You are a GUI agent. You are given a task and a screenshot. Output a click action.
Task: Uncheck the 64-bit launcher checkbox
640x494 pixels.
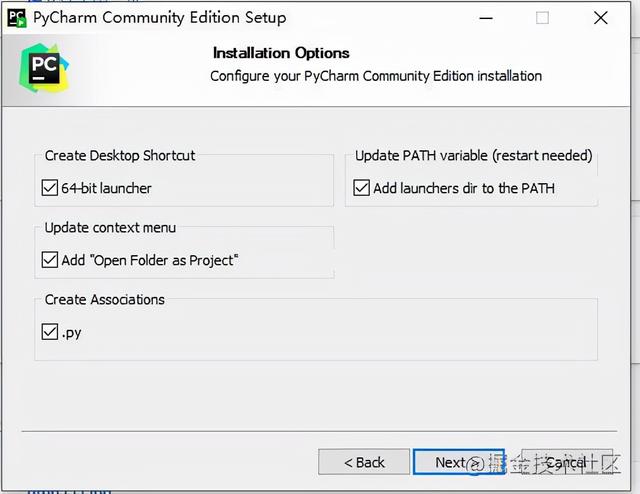tap(50, 188)
